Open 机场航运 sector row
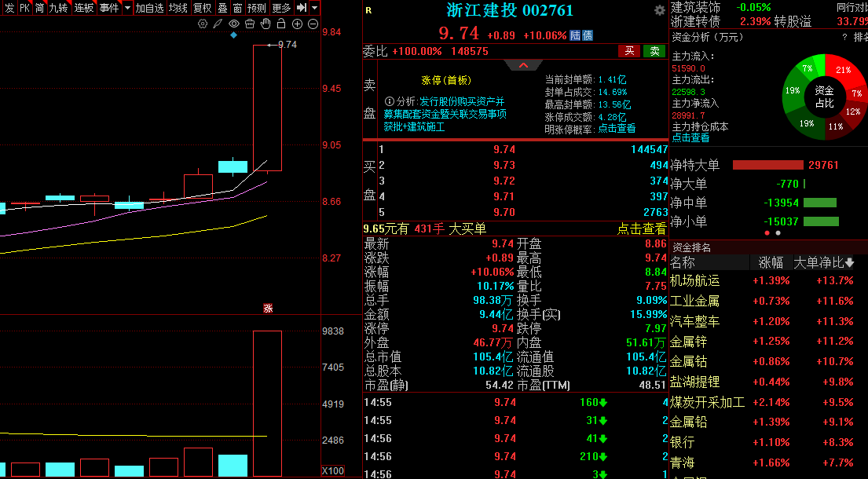 [768, 280]
